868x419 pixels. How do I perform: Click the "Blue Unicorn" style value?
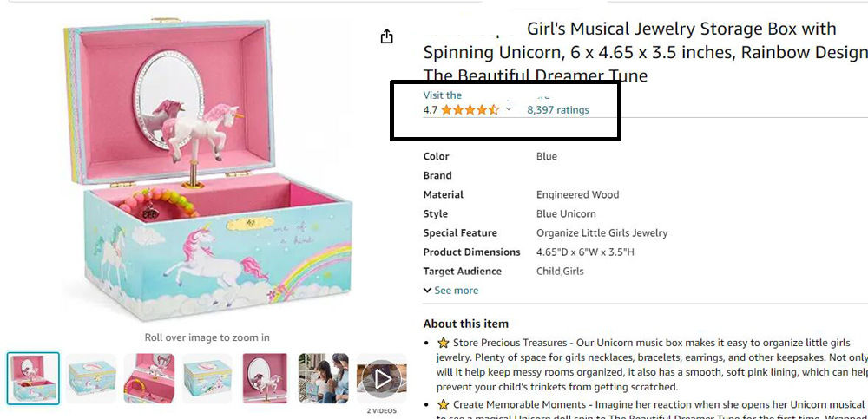566,214
